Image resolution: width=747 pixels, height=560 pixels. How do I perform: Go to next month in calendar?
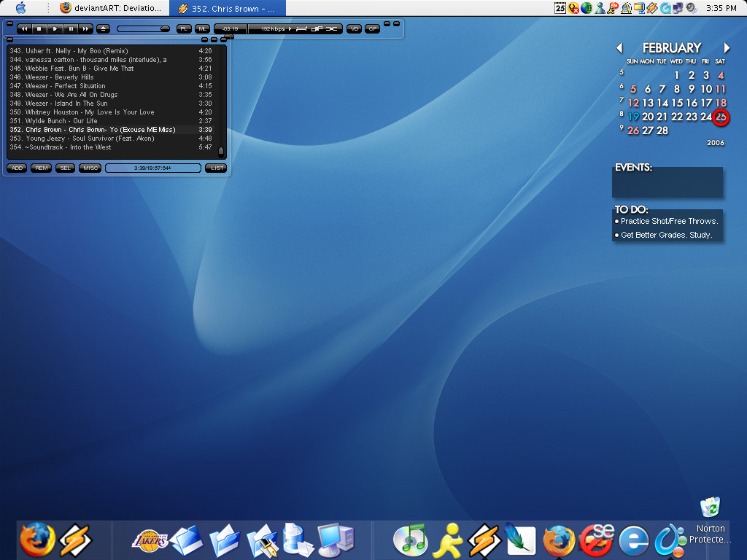click(727, 48)
